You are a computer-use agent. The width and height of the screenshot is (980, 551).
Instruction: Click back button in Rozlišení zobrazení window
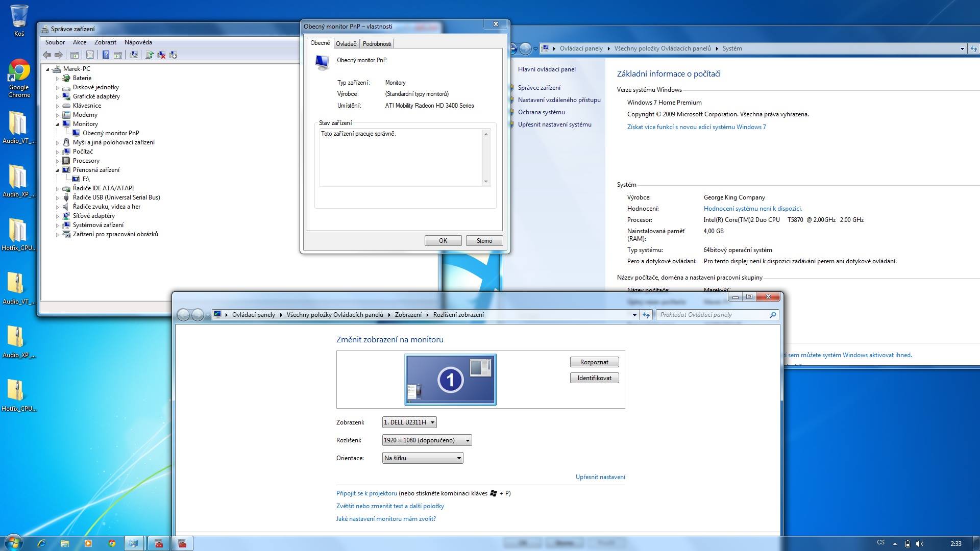(183, 315)
